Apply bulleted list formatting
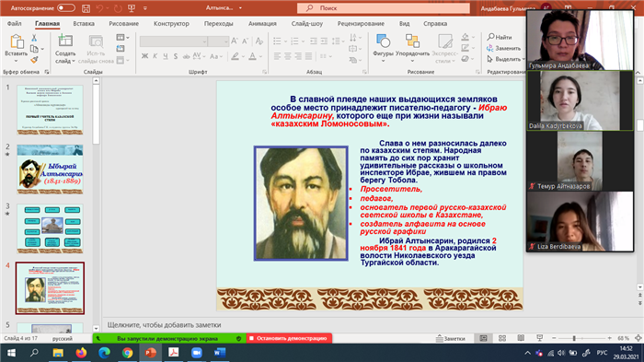Image resolution: width=644 pixels, height=362 pixels. (x=277, y=41)
